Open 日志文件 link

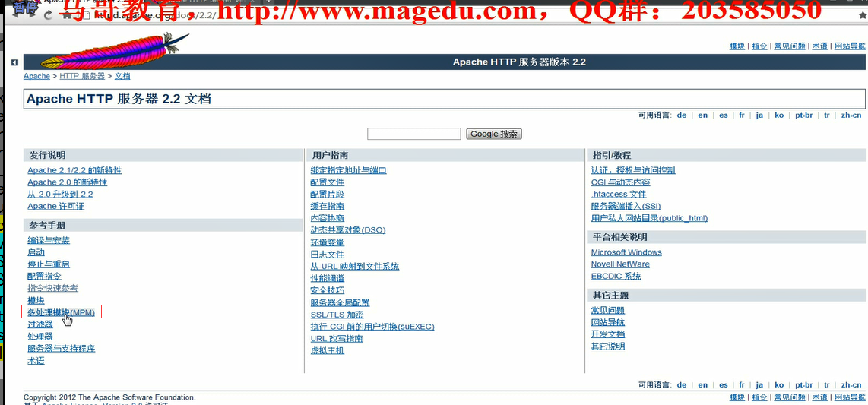pyautogui.click(x=327, y=255)
